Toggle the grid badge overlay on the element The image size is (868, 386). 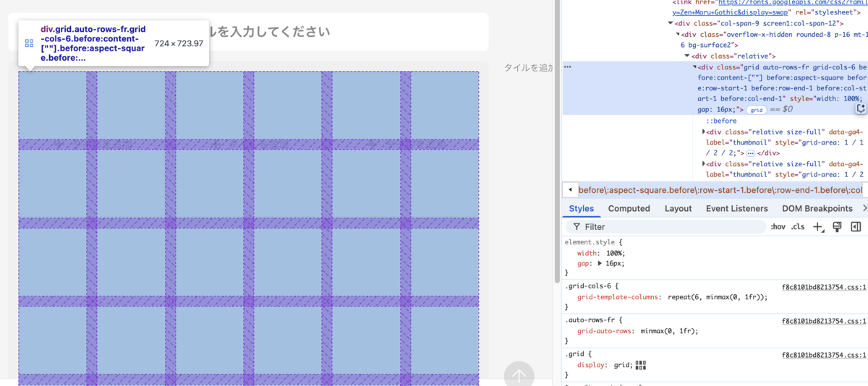(756, 110)
